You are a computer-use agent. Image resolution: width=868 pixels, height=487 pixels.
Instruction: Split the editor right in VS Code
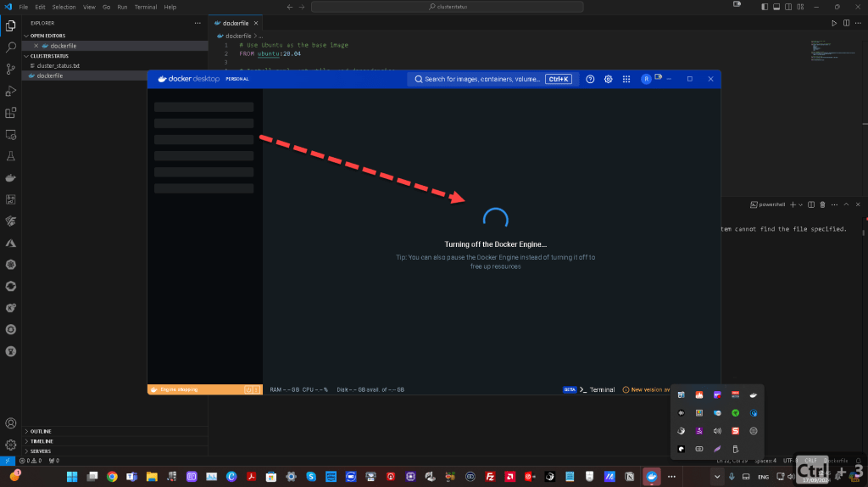pyautogui.click(x=847, y=23)
